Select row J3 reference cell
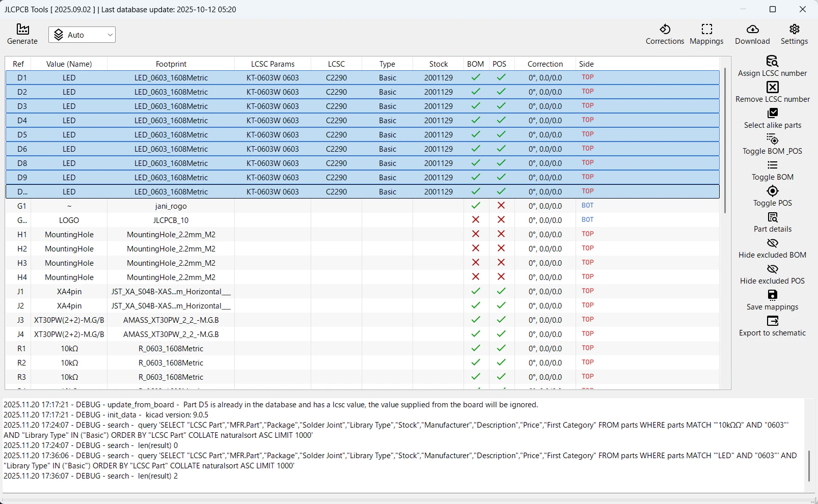The image size is (818, 504). coord(20,320)
